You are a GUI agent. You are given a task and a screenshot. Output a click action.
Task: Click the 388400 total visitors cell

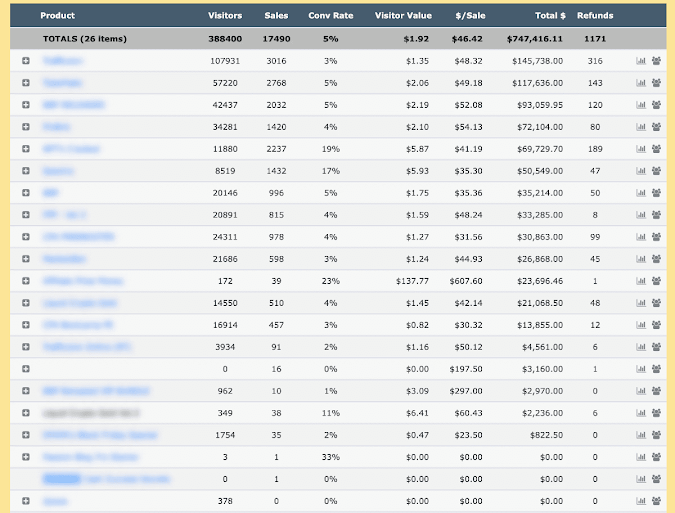click(225, 39)
